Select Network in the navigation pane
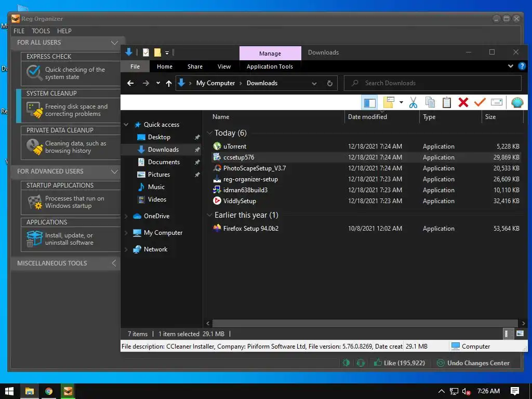 [155, 249]
